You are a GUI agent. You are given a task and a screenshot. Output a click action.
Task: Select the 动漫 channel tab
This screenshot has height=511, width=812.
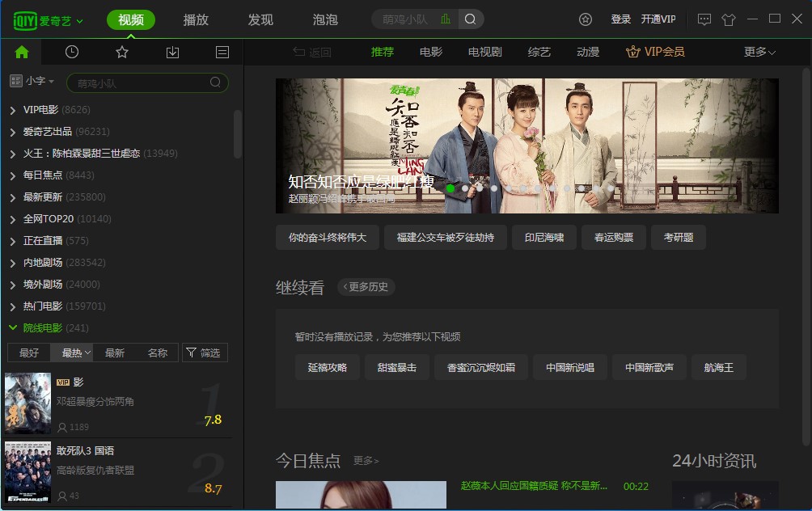[588, 52]
